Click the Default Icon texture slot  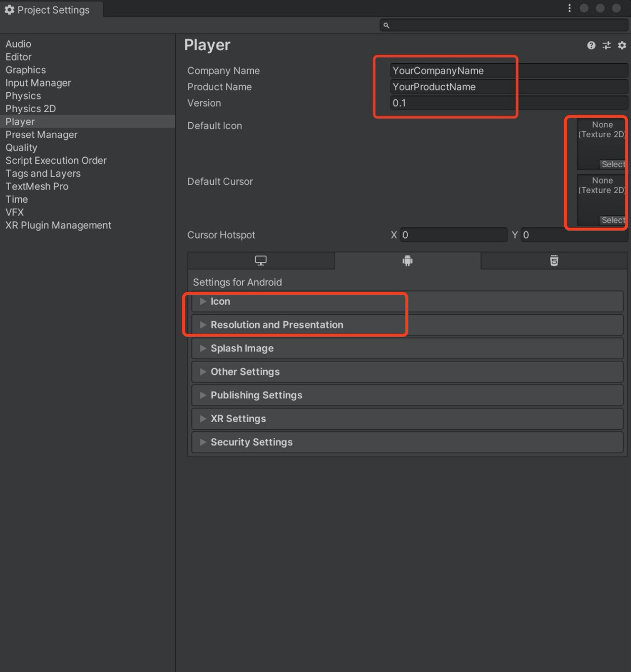[x=602, y=144]
